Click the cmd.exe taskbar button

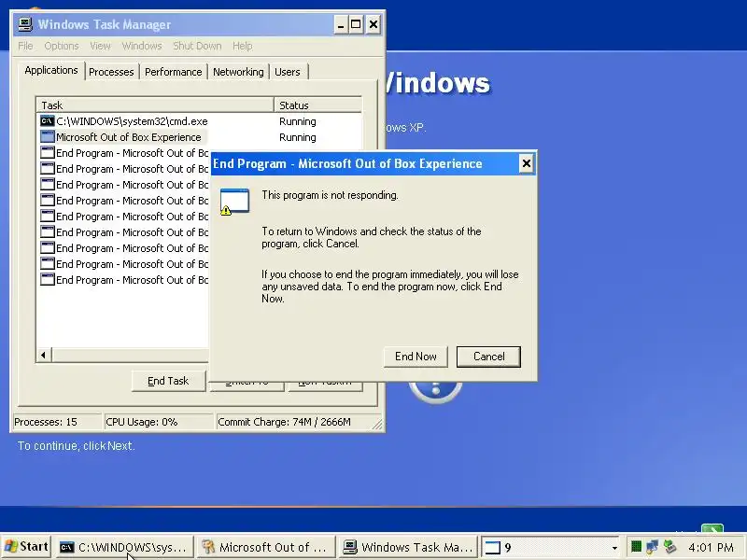pyautogui.click(x=124, y=547)
